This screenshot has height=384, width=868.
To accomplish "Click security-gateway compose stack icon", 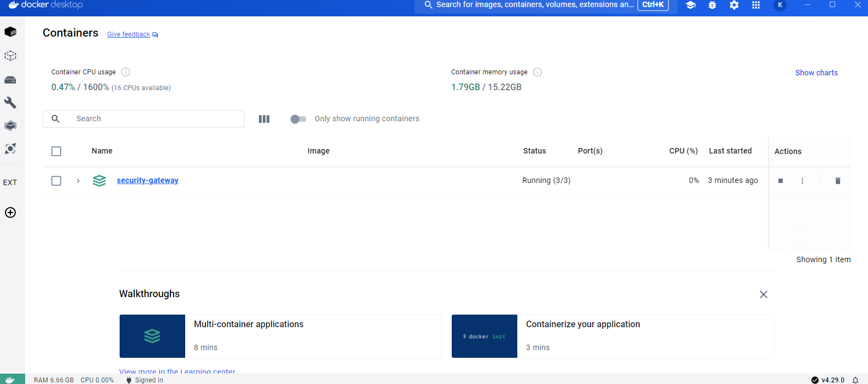I will (x=99, y=181).
